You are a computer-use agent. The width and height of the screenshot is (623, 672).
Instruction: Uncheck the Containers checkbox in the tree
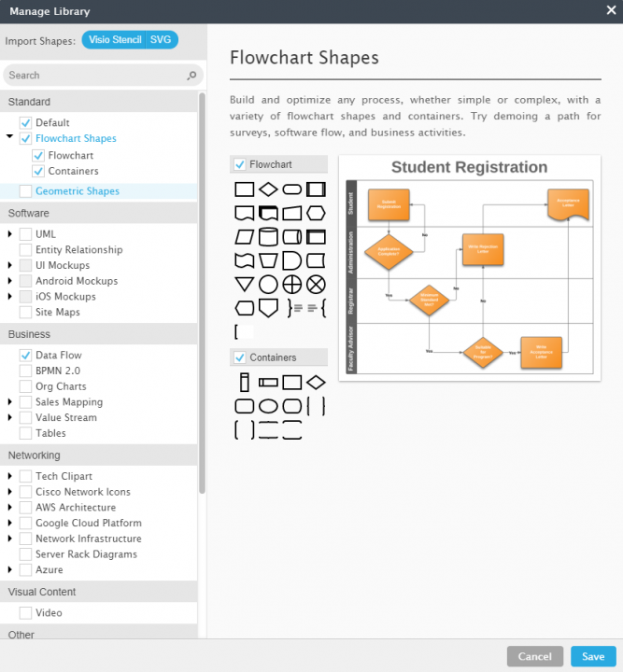point(38,171)
